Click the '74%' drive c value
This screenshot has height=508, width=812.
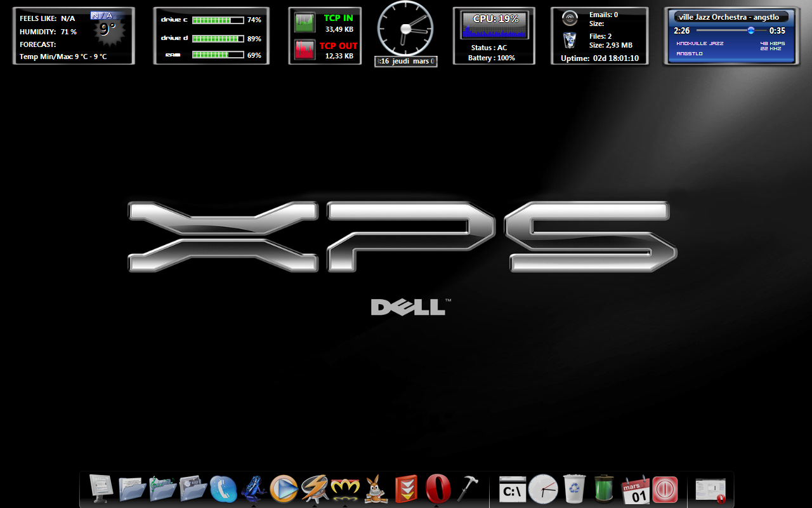pos(254,20)
